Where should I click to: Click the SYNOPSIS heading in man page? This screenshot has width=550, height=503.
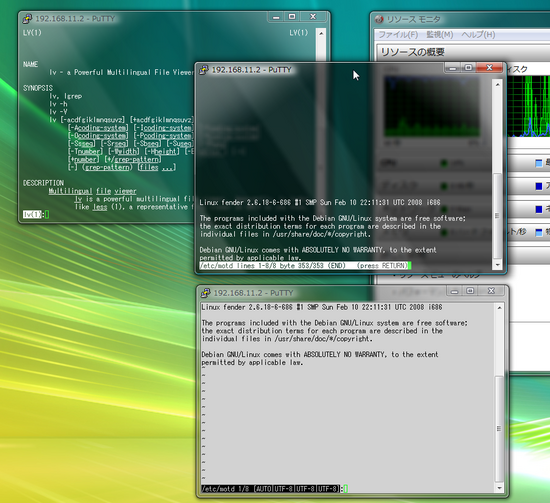click(x=38, y=88)
